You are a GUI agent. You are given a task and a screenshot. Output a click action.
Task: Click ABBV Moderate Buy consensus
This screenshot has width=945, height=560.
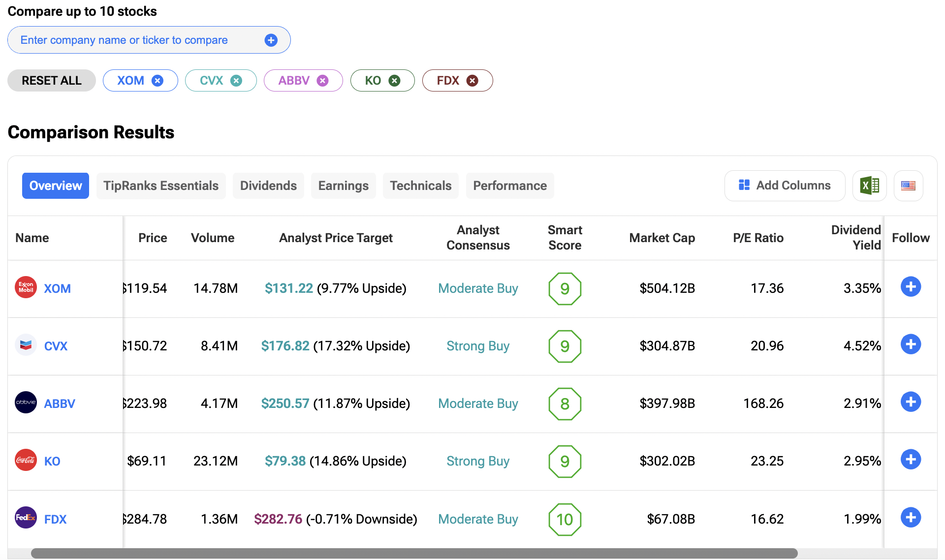pyautogui.click(x=478, y=404)
